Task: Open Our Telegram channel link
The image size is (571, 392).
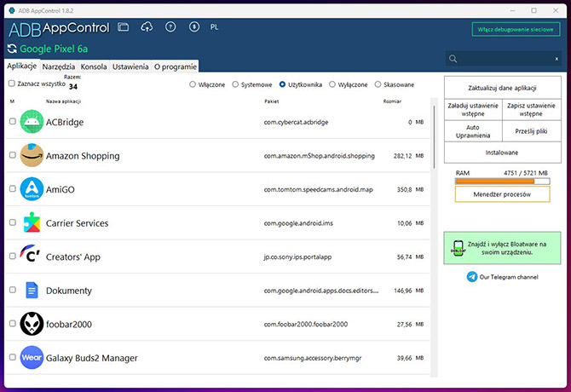Action: click(509, 277)
